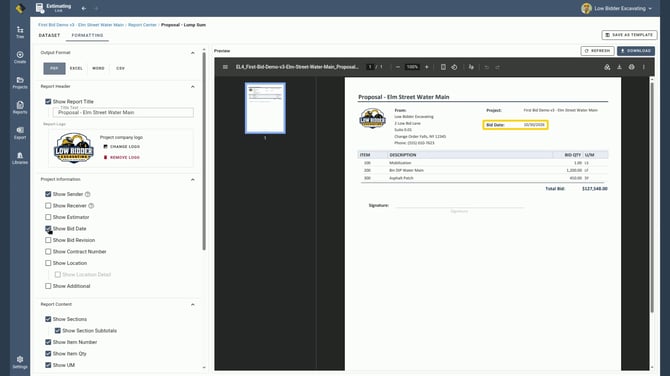670x376 pixels.
Task: Open Create in left sidebar
Action: click(x=20, y=57)
